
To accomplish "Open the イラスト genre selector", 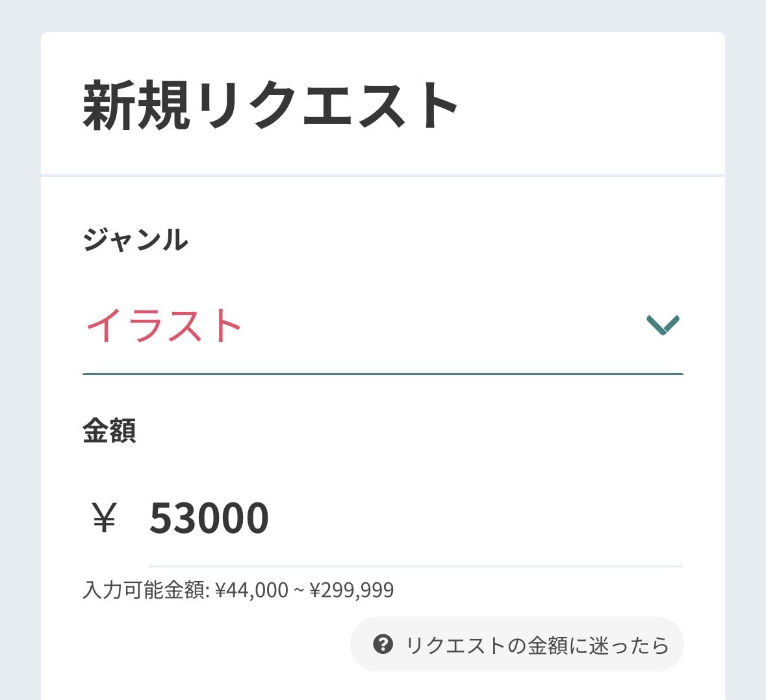I will pos(164,325).
